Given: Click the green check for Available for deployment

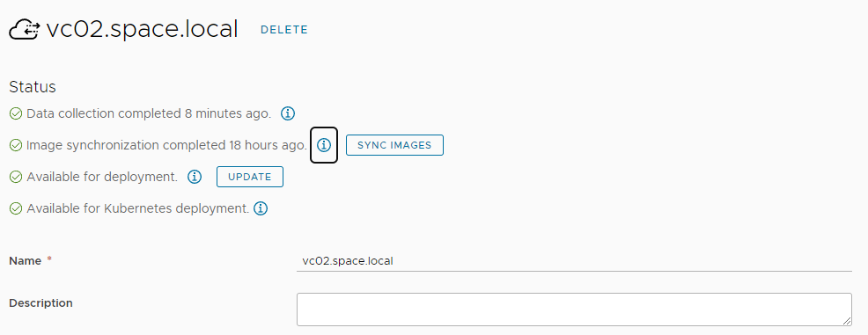Looking at the screenshot, I should pyautogui.click(x=16, y=177).
